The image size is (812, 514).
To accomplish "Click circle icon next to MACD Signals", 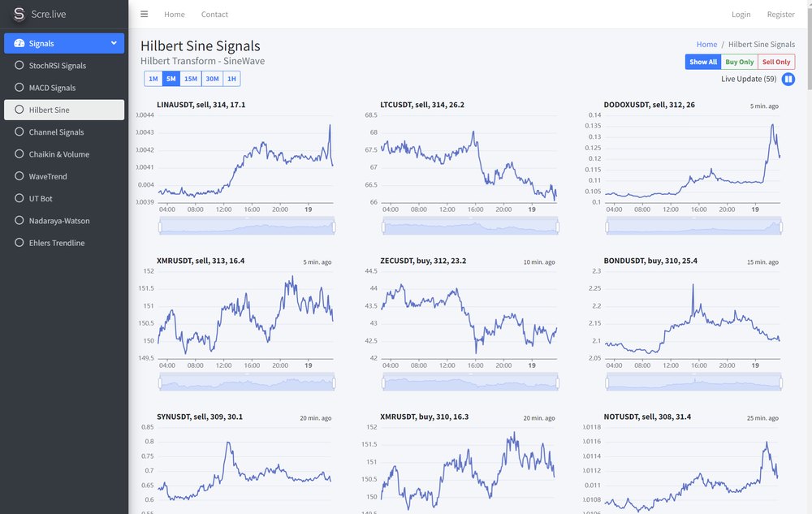I will coord(19,88).
